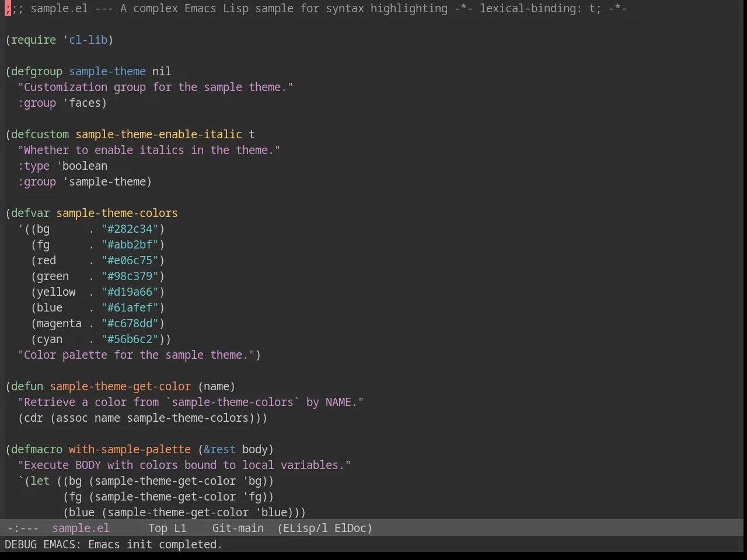Click the 'defmacro' keyword
Screen dimensions: 747x560
coord(37,449)
